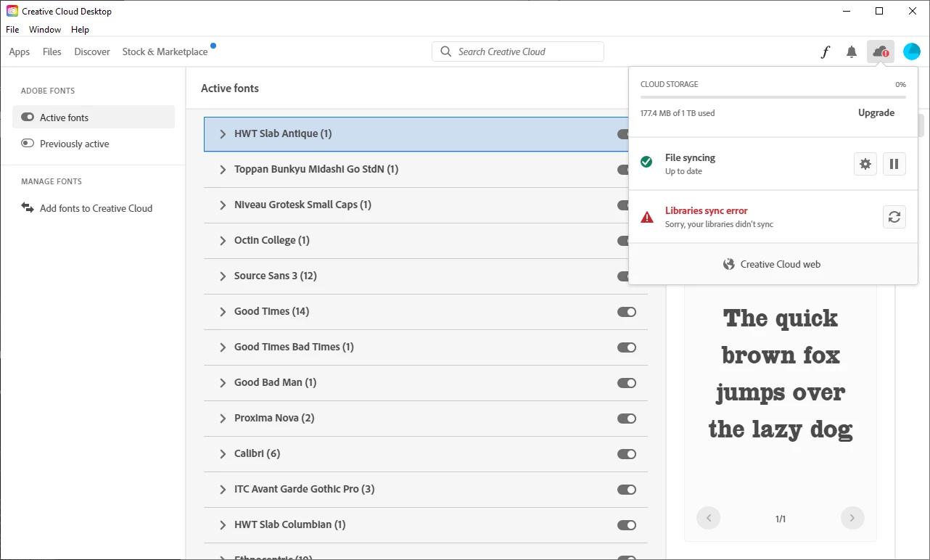Open the notifications bell
This screenshot has height=560, width=930.
point(852,52)
